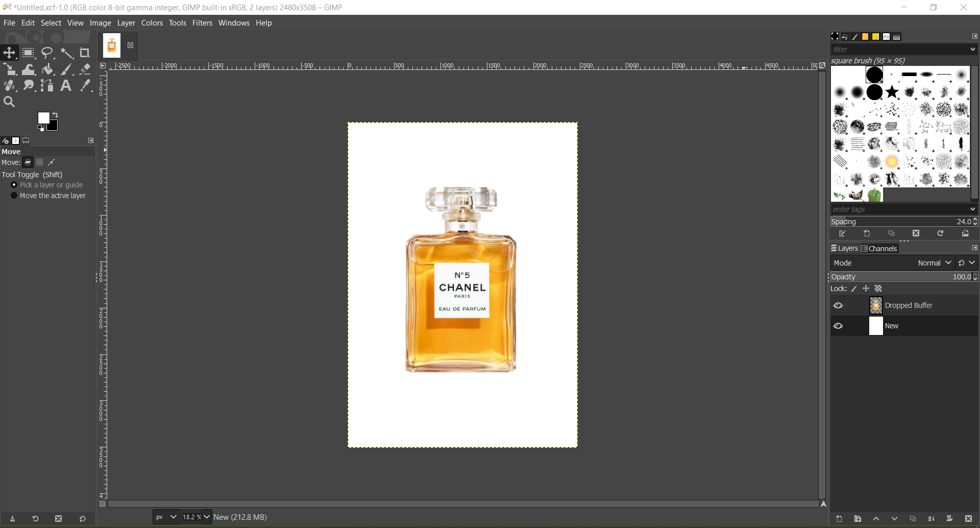Create a new layer group
The width and height of the screenshot is (980, 528).
pos(858,519)
